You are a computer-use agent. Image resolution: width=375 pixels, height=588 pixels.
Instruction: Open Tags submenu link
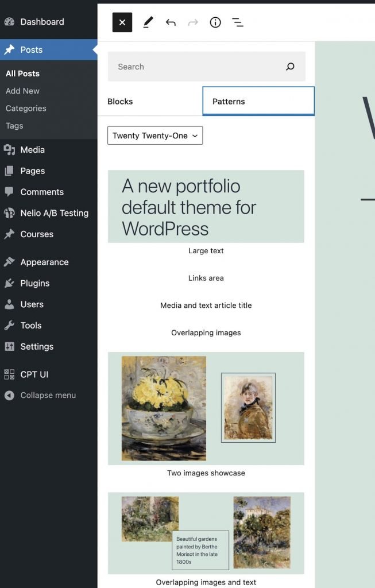coord(14,126)
